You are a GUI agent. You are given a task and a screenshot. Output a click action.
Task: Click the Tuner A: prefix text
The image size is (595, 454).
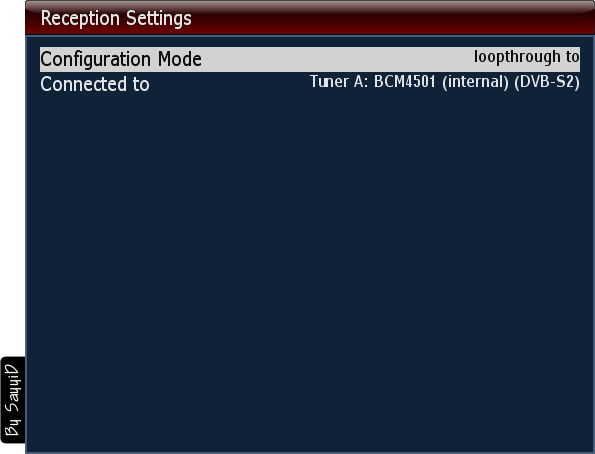point(339,82)
